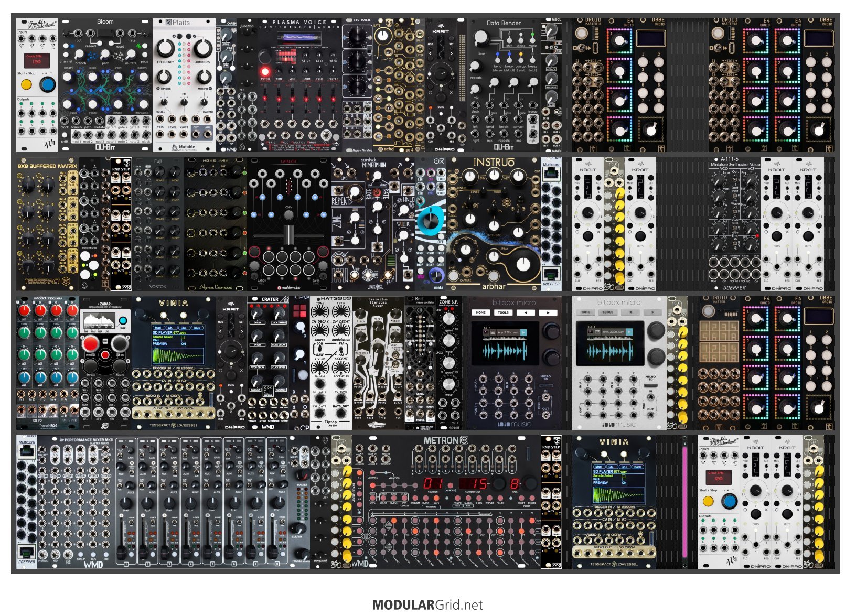Click the waveform screen on black bitbox micro
This screenshot has width=856, height=616.
504,343
